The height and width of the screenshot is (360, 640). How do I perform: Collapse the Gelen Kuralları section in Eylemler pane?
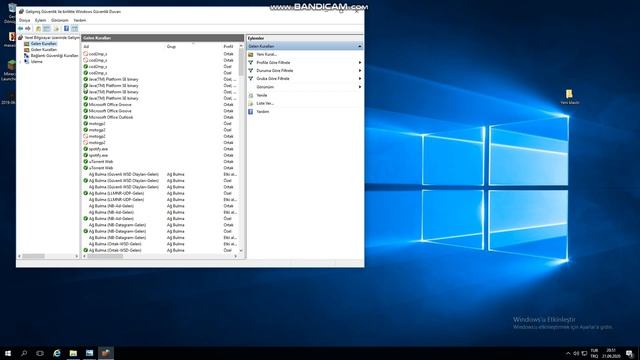359,46
